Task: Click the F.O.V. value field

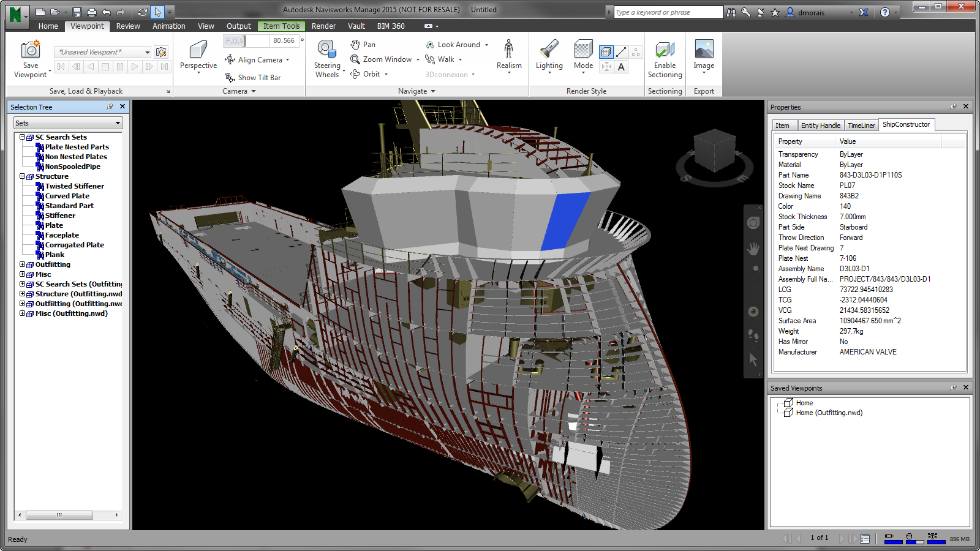Action: [x=283, y=40]
